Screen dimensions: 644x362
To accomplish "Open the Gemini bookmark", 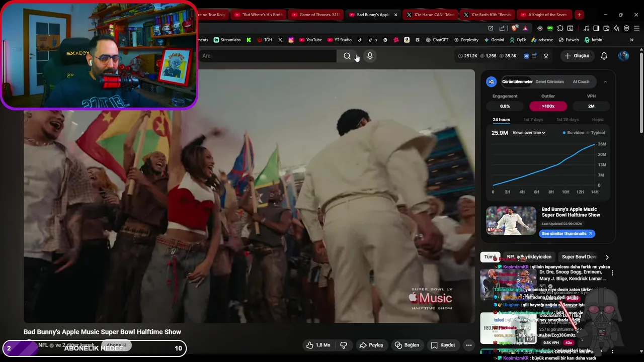I will click(x=494, y=40).
